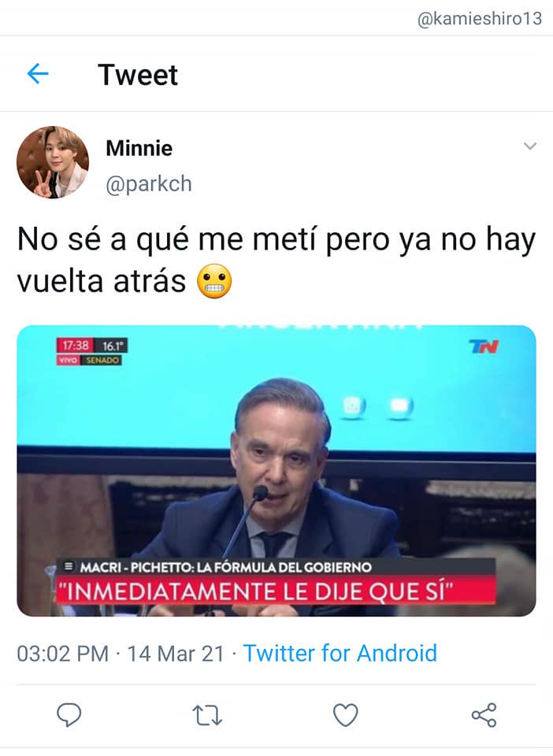Click the Tweet header title
The width and height of the screenshot is (553, 756).
point(138,75)
